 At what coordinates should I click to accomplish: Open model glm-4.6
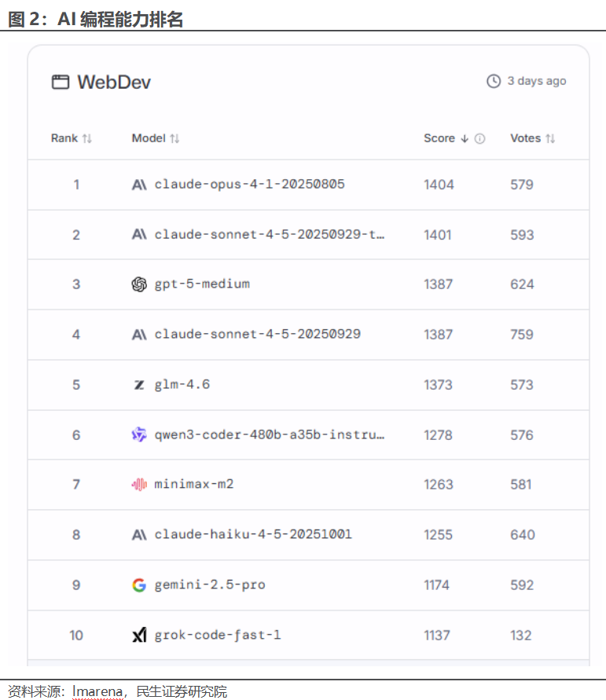182,385
